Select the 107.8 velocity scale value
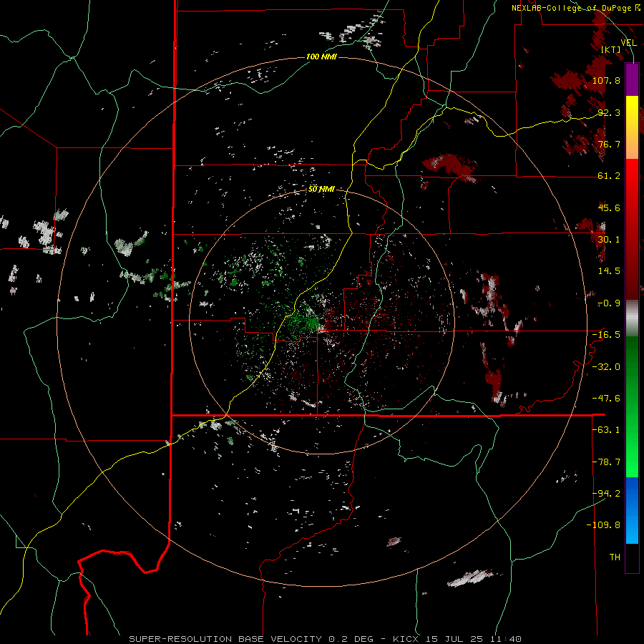This screenshot has width=644, height=644. pyautogui.click(x=606, y=80)
